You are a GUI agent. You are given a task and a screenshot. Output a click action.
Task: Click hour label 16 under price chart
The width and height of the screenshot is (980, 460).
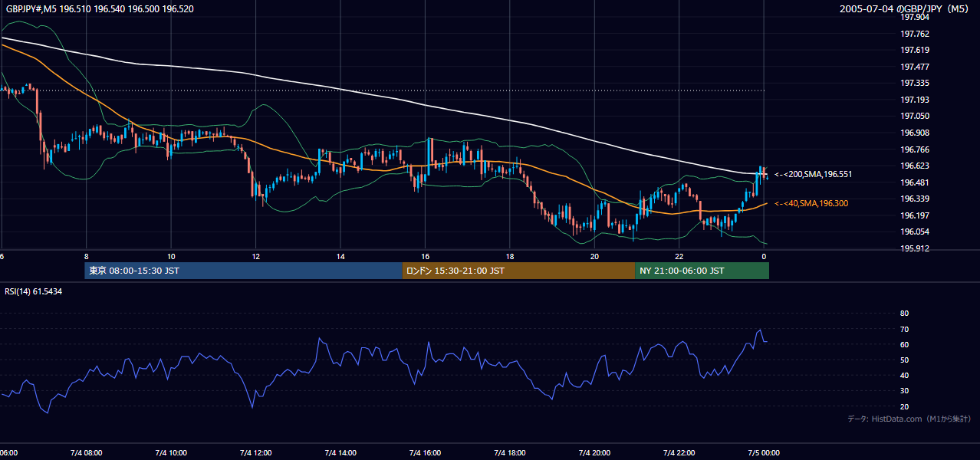pyautogui.click(x=425, y=256)
